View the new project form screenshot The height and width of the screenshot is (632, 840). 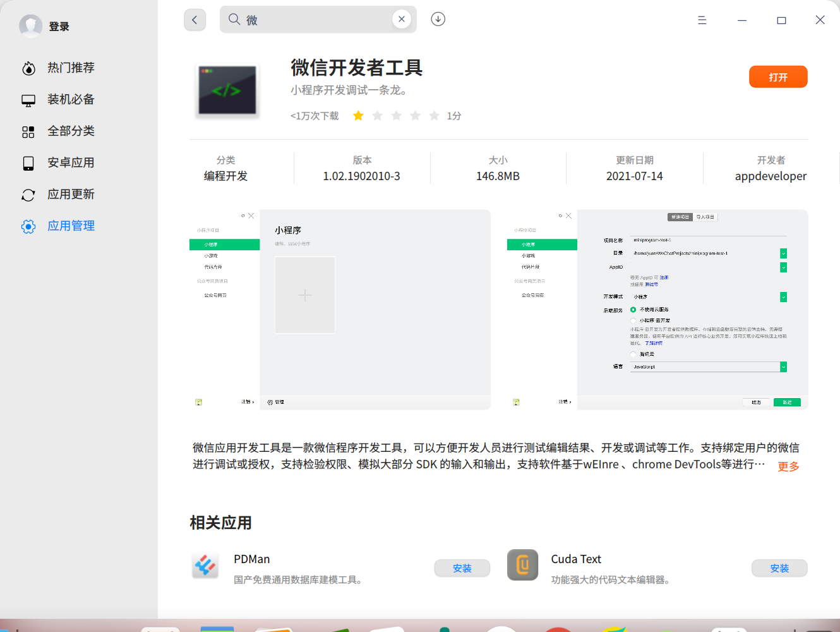[x=657, y=310]
